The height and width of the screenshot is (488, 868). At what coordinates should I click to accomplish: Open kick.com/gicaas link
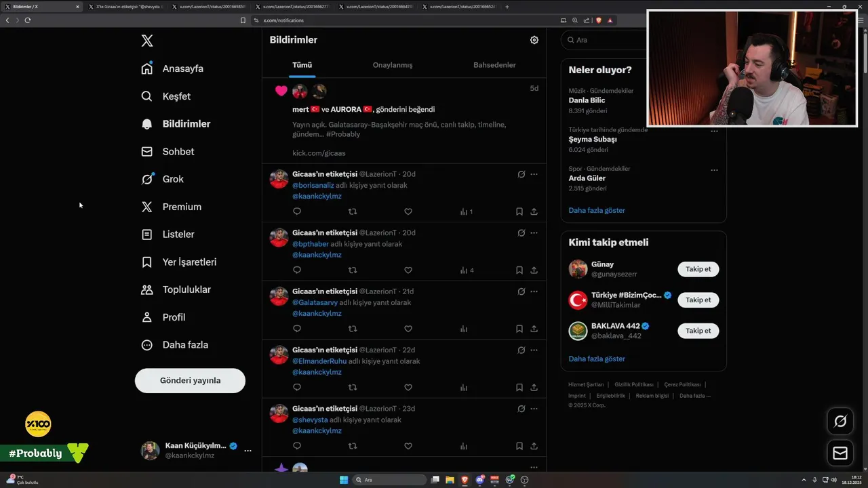319,153
